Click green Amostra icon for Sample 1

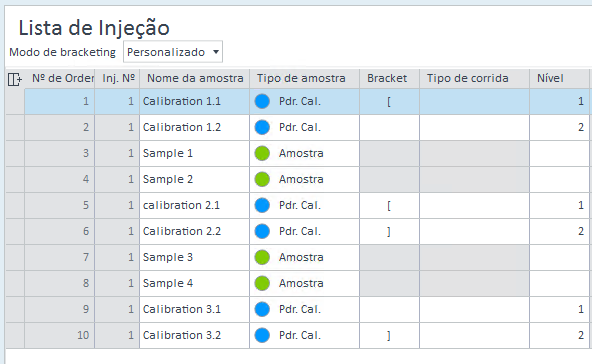click(262, 153)
